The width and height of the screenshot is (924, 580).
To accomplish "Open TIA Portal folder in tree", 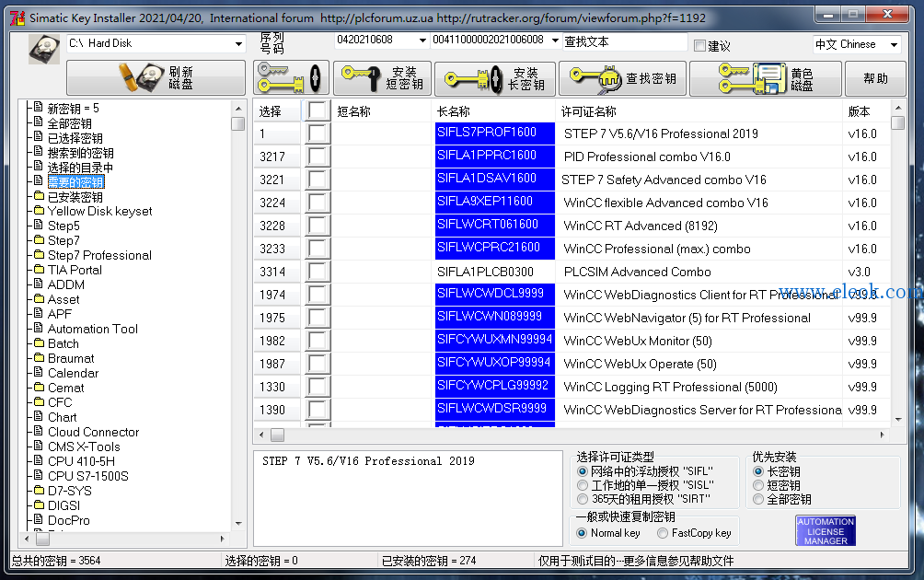I will (75, 270).
